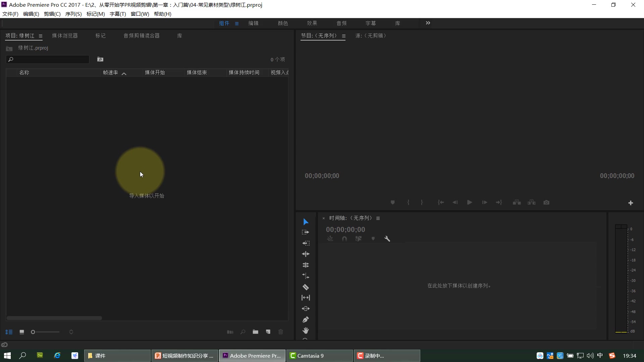Select the Slide tool
The image size is (644, 362).
point(306,309)
